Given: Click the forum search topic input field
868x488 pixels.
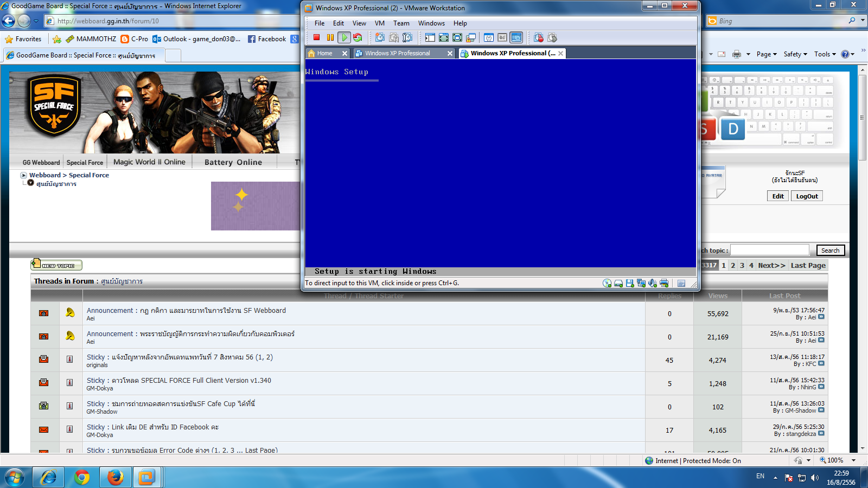Looking at the screenshot, I should pyautogui.click(x=770, y=251).
